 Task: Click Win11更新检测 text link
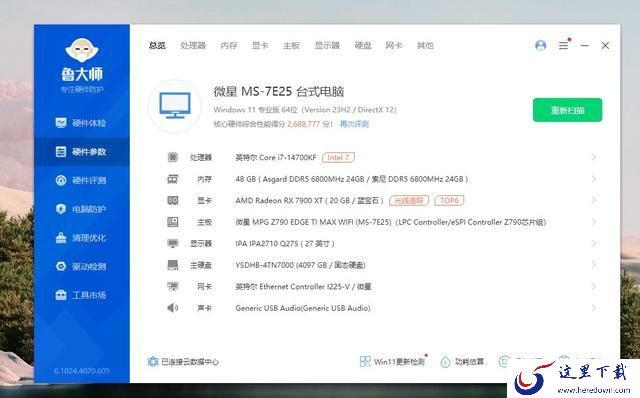coord(399,362)
